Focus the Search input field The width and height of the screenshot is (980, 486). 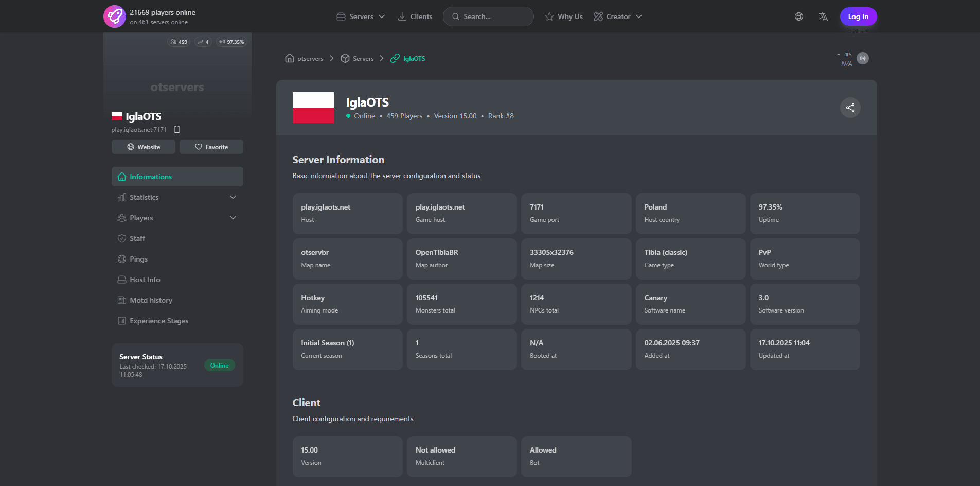pos(488,16)
